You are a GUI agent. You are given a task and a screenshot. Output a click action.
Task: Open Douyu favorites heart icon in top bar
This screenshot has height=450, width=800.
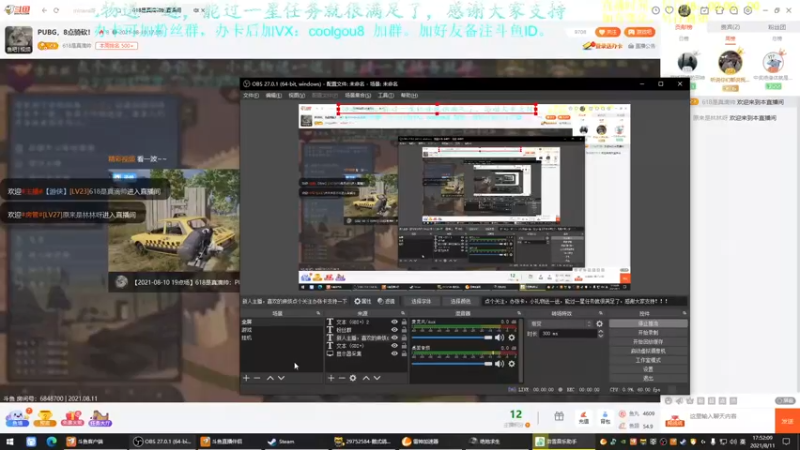point(669,10)
